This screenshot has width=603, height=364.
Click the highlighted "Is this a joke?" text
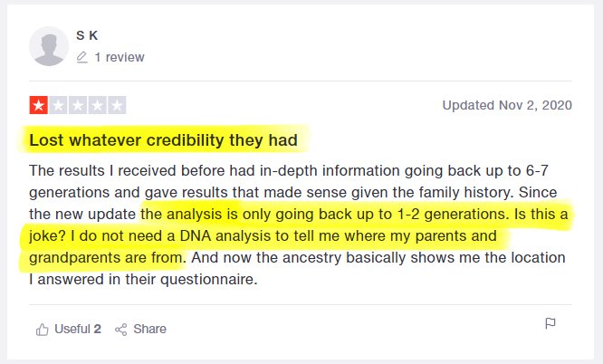click(509, 214)
